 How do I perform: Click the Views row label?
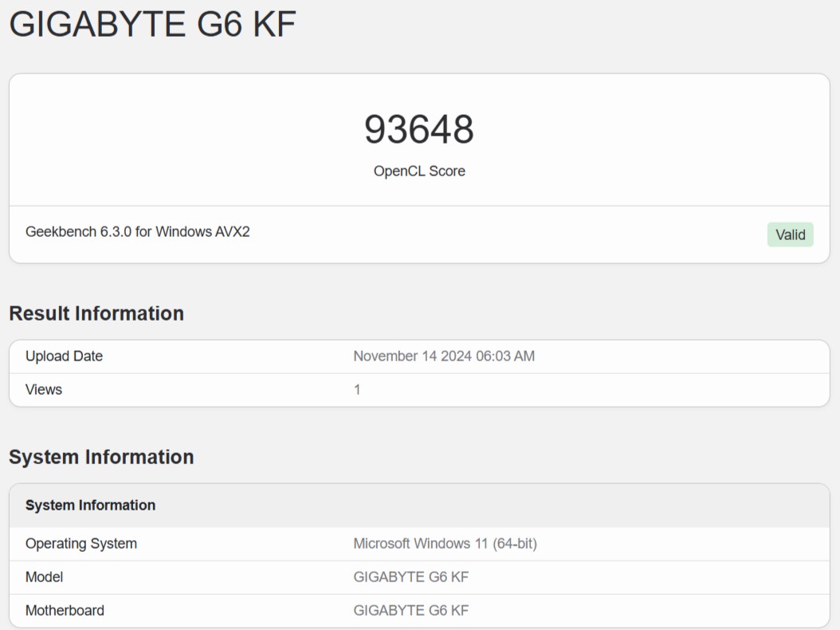coord(43,389)
